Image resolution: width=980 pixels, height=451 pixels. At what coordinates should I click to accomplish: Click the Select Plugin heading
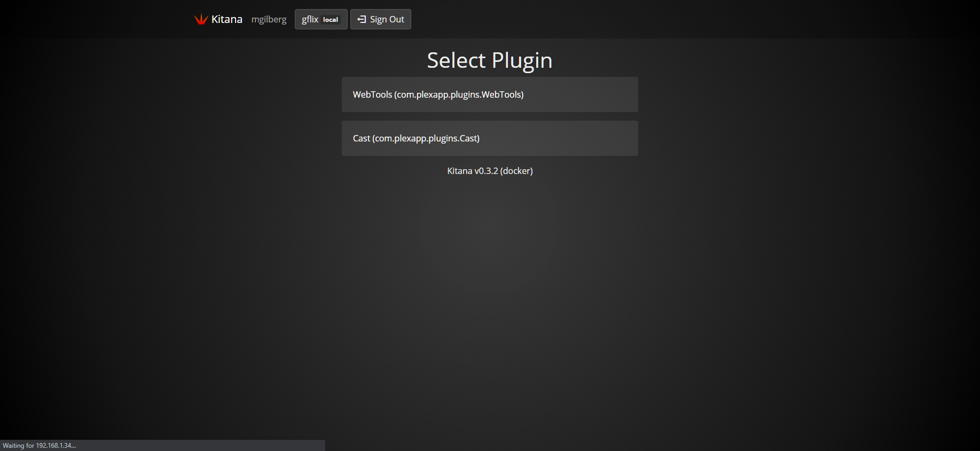[x=489, y=60]
